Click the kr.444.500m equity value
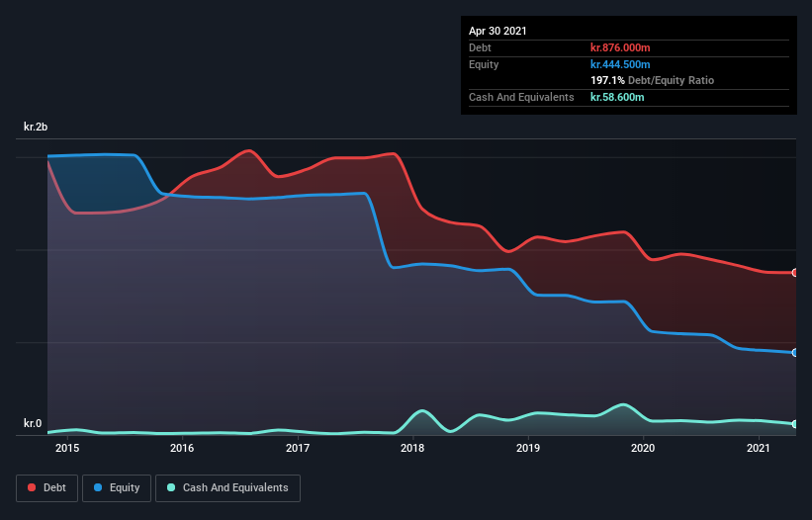 620,64
